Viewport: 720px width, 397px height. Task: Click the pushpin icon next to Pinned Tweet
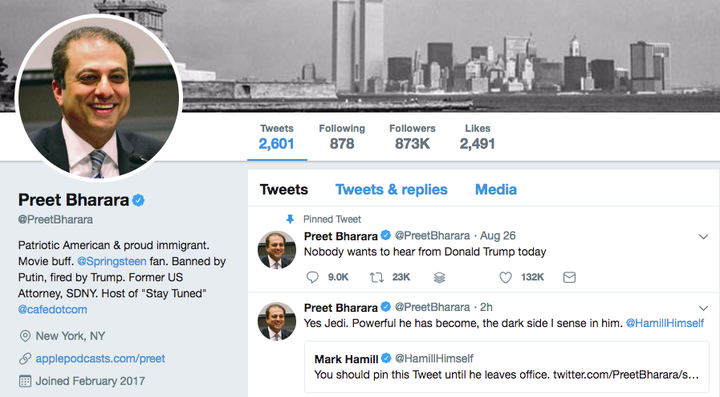pos(290,219)
